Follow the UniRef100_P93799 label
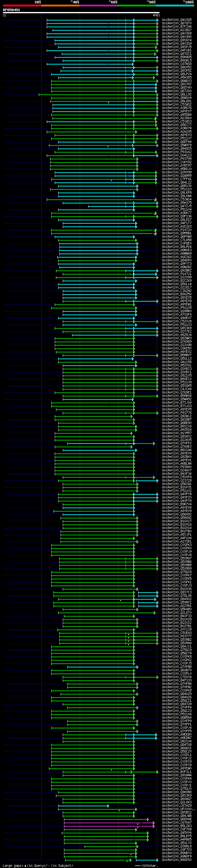Screen dimensions: 197x868 tap(177, 159)
